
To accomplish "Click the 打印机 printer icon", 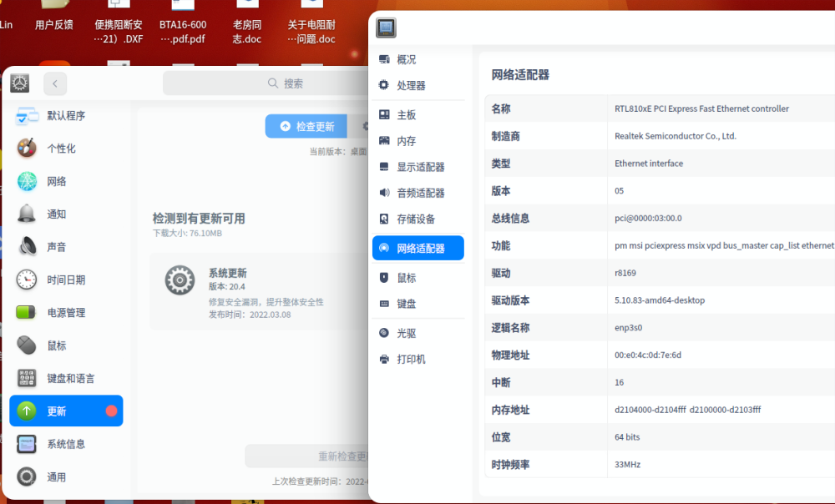I will [384, 360].
